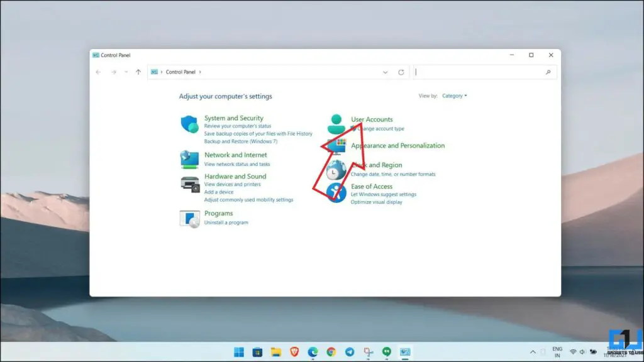
Task: Open Network and Internet settings icon
Action: [x=189, y=159]
